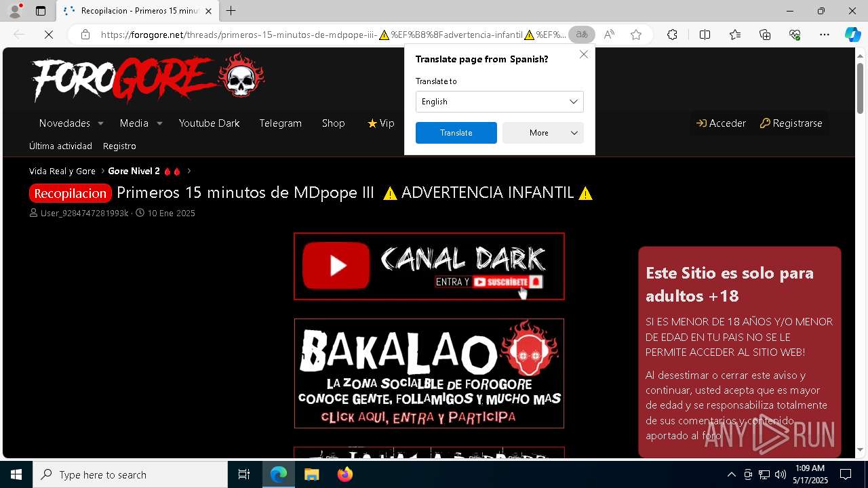Open the Novedades menu
Viewport: 868px width, 488px height.
(64, 123)
